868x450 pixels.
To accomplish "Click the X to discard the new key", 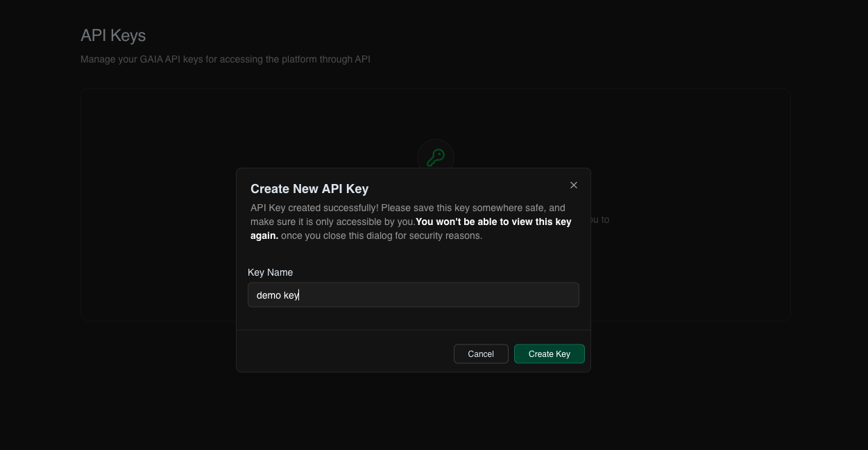I will (x=573, y=185).
